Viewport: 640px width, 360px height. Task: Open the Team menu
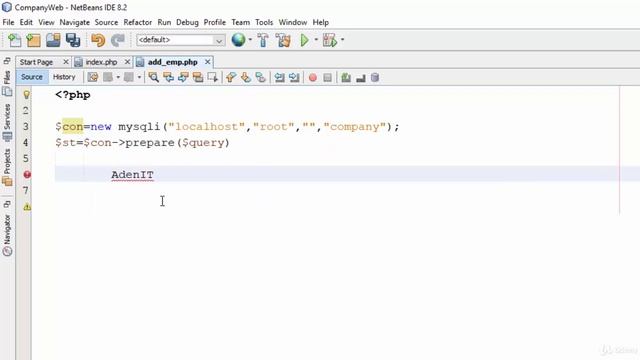(240, 22)
